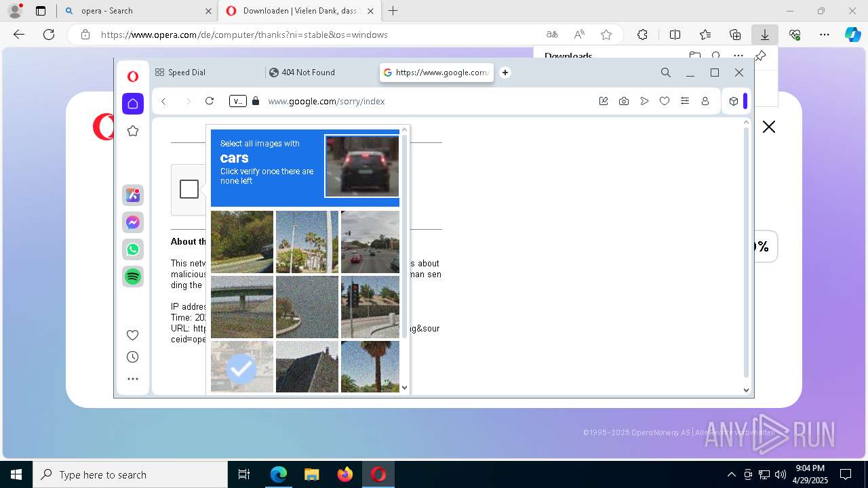
Task: Open Edge extensions puzzle icon
Action: (x=642, y=35)
